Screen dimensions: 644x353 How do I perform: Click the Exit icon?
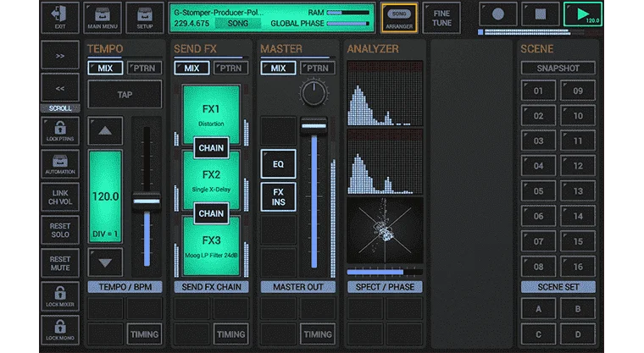click(60, 18)
